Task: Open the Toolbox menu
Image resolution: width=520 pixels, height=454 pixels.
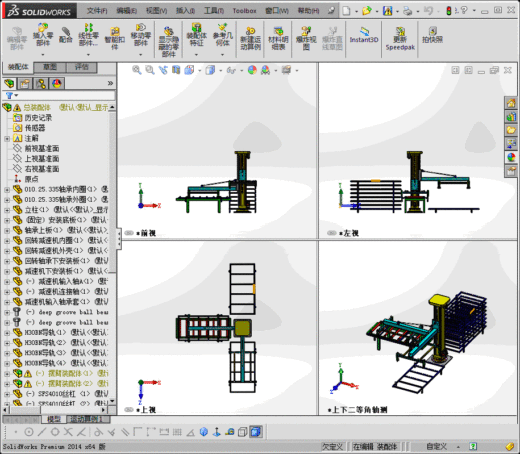Action: [x=244, y=11]
